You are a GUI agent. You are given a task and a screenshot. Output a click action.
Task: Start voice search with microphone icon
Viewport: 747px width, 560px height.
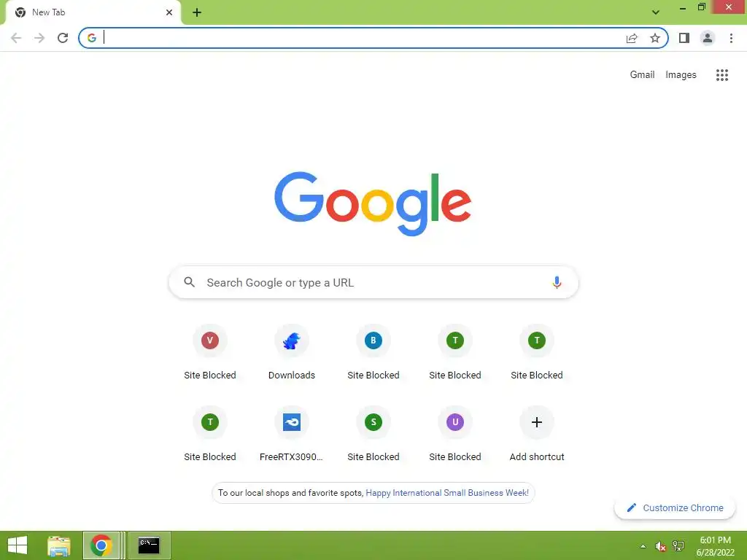(x=557, y=282)
